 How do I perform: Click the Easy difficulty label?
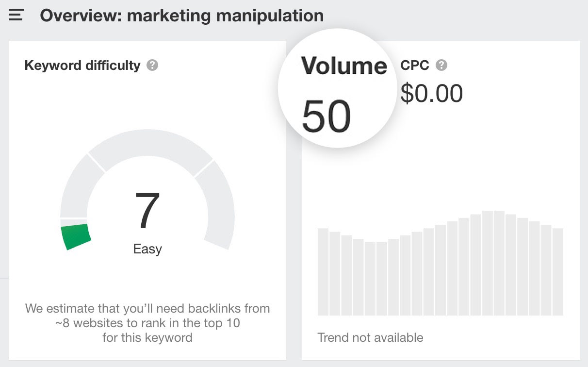point(147,249)
